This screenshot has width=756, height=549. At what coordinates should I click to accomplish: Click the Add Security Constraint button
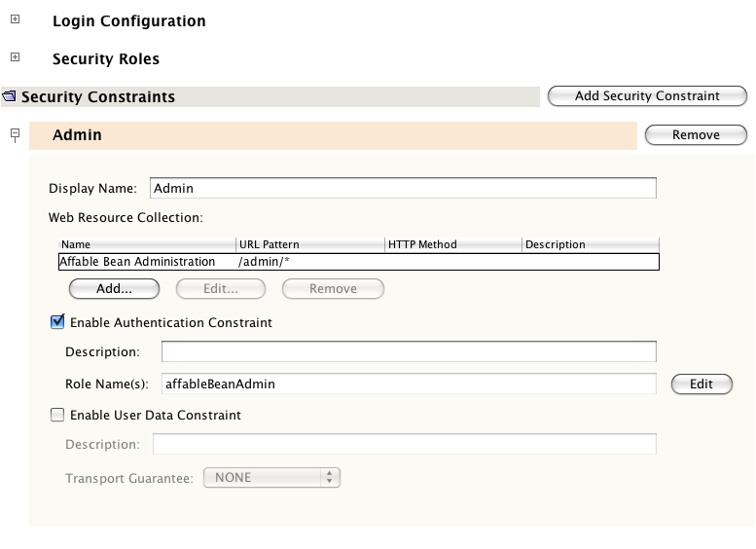pyautogui.click(x=647, y=95)
